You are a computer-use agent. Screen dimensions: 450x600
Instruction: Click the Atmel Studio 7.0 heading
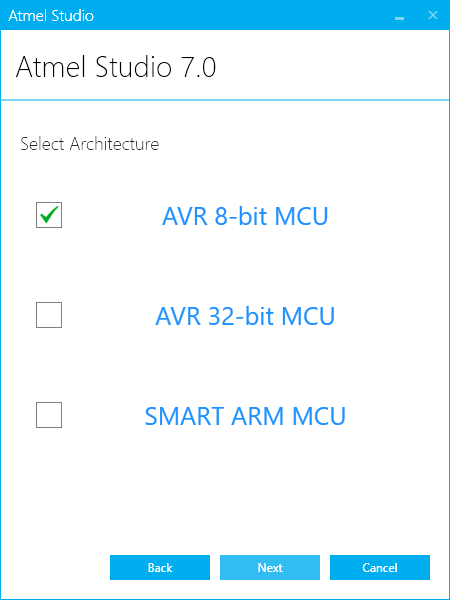[116, 67]
